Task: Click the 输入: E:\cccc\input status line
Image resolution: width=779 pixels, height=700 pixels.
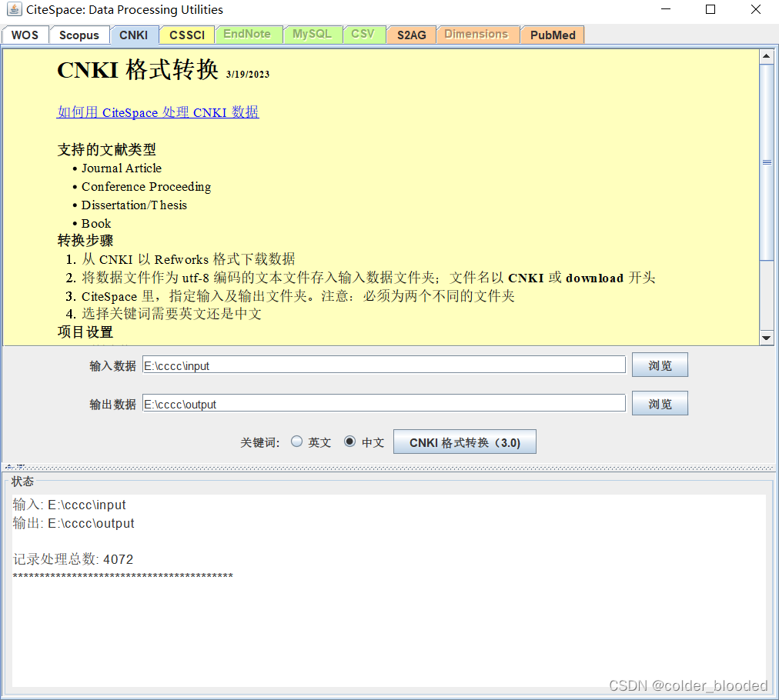Action: [69, 505]
